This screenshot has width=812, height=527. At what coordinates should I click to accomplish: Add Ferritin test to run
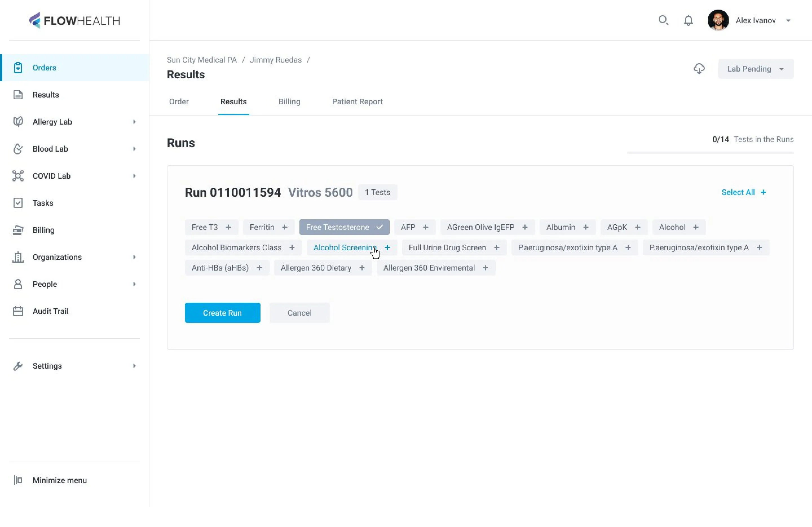tap(268, 227)
